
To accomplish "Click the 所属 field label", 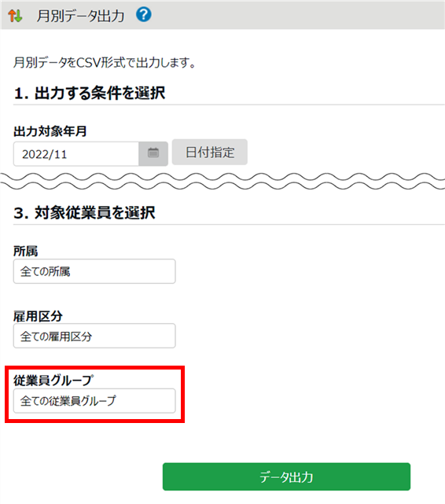I will pos(26,251).
